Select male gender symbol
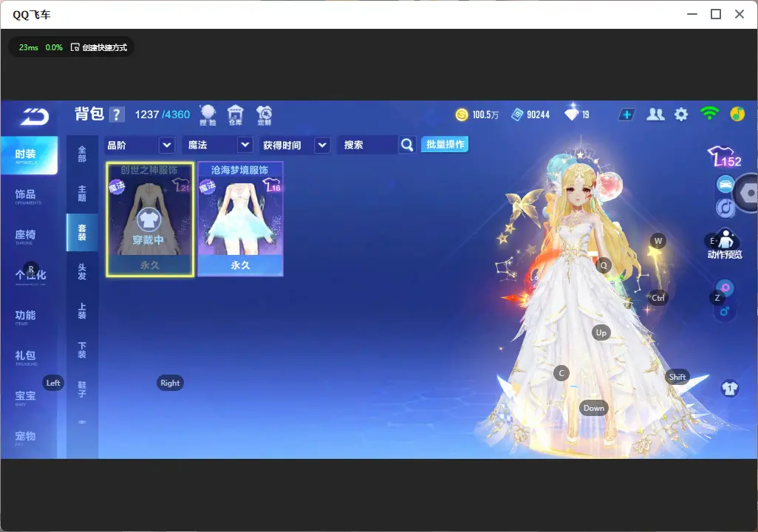758x532 pixels. pyautogui.click(x=725, y=312)
